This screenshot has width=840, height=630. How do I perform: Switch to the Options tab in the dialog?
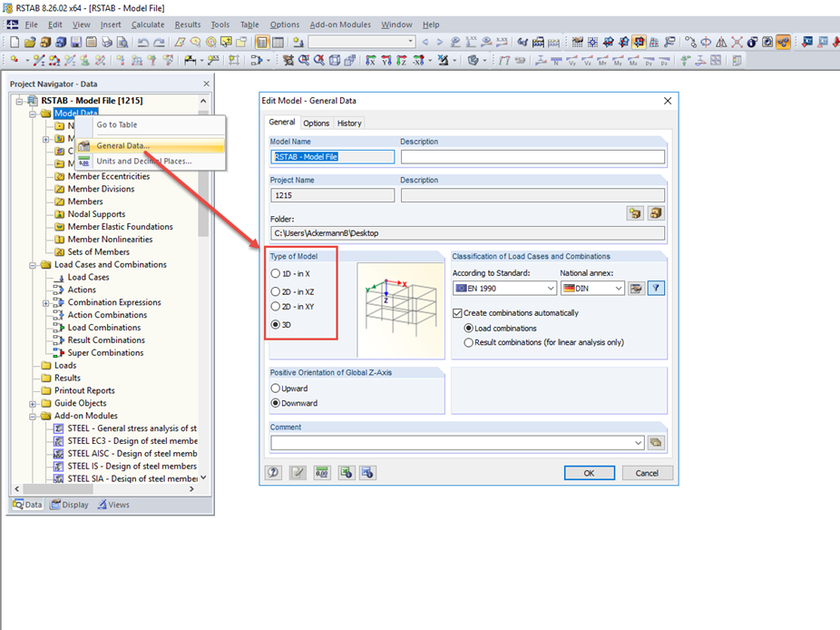316,123
